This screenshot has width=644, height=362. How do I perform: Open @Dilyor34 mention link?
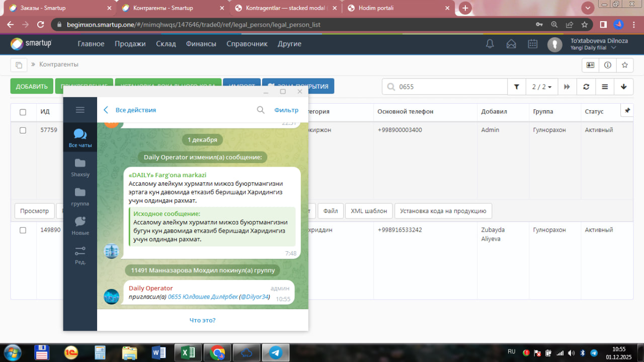point(254,297)
